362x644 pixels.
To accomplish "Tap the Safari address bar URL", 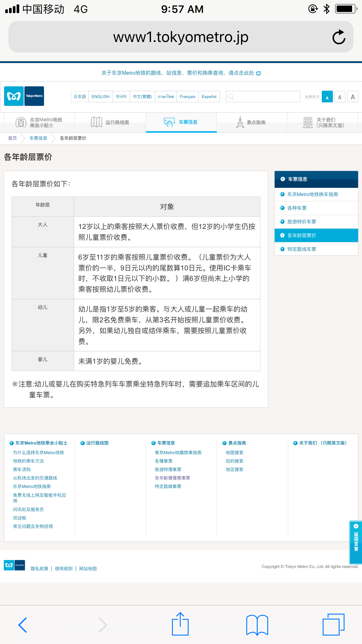I will [181, 37].
